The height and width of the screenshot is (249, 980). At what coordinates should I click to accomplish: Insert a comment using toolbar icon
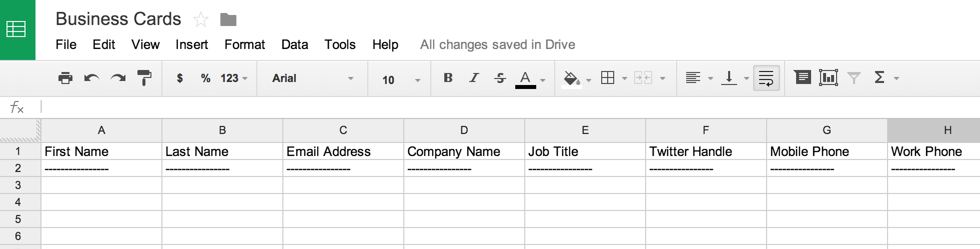click(803, 77)
